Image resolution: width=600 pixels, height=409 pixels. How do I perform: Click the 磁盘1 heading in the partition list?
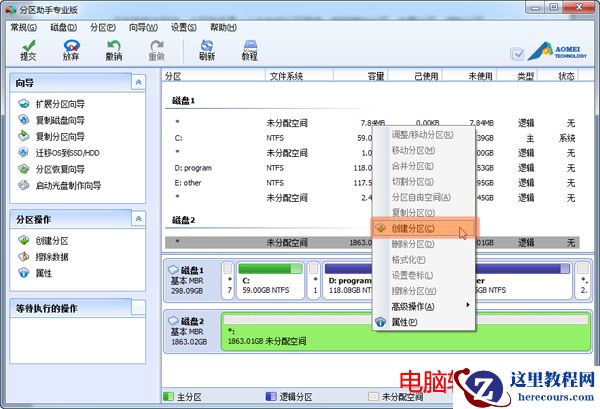[184, 101]
